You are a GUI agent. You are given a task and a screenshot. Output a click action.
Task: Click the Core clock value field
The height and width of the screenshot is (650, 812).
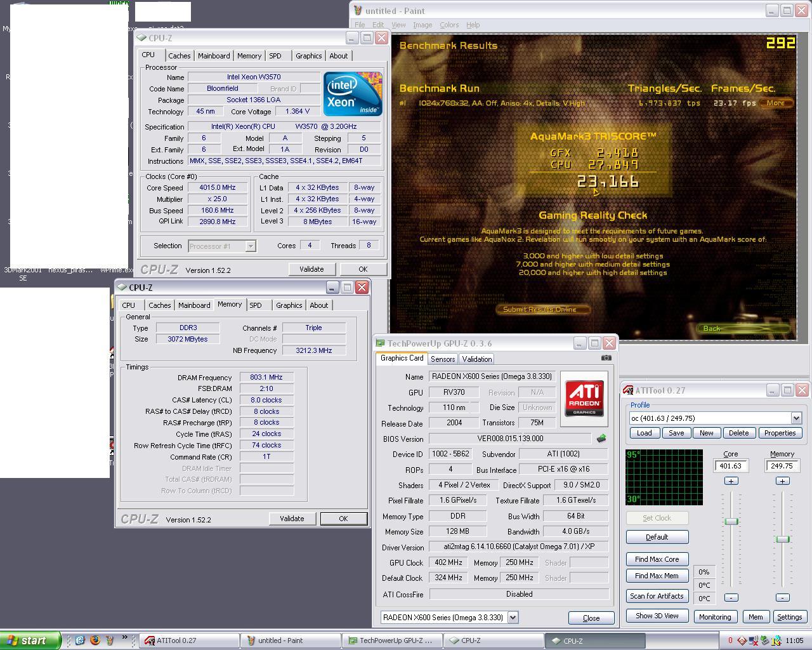pos(731,466)
